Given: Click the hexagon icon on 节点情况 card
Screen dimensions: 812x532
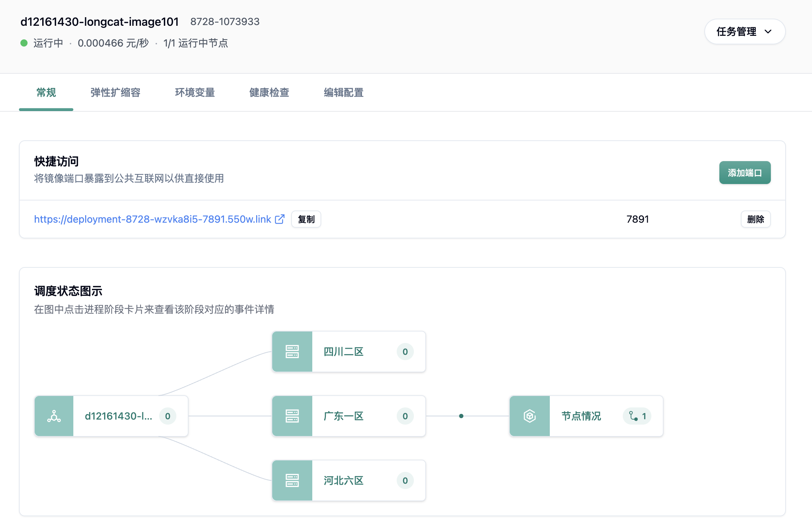Looking at the screenshot, I should [x=529, y=416].
